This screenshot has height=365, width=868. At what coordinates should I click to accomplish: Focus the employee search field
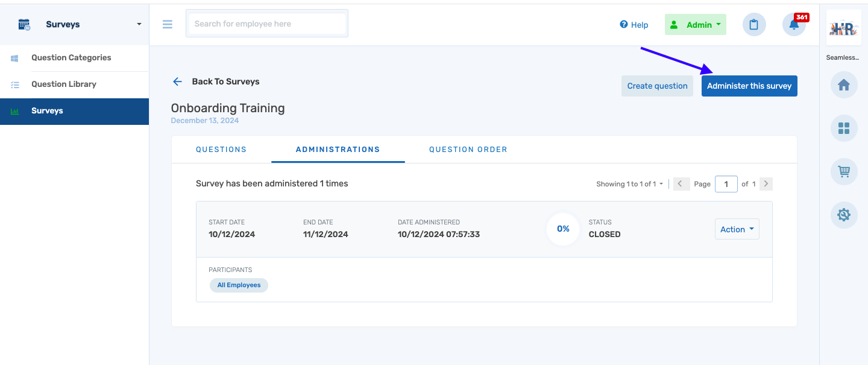pyautogui.click(x=267, y=24)
